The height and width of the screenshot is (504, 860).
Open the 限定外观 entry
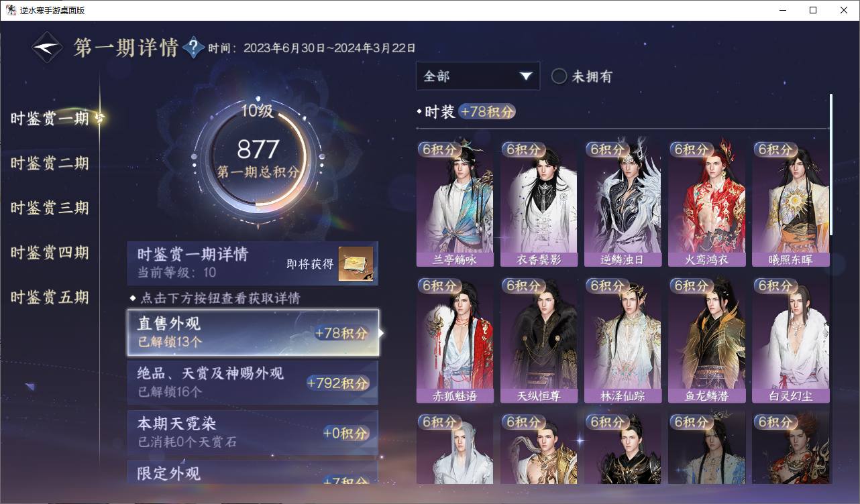(253, 472)
